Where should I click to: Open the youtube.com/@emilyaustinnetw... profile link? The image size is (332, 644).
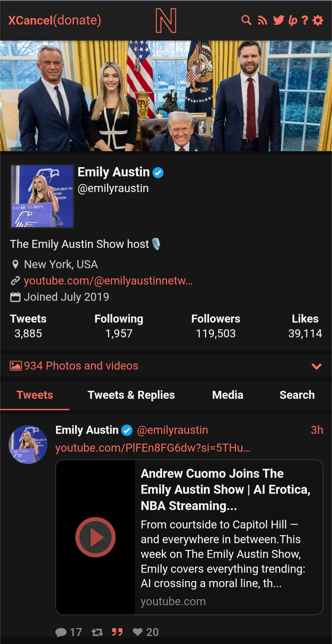click(108, 281)
